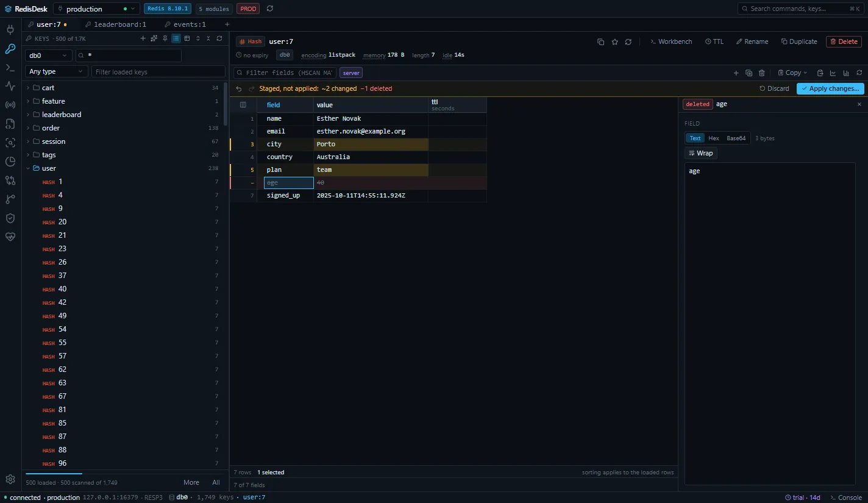Click the add key plus icon
The image size is (868, 503).
[x=143, y=38]
